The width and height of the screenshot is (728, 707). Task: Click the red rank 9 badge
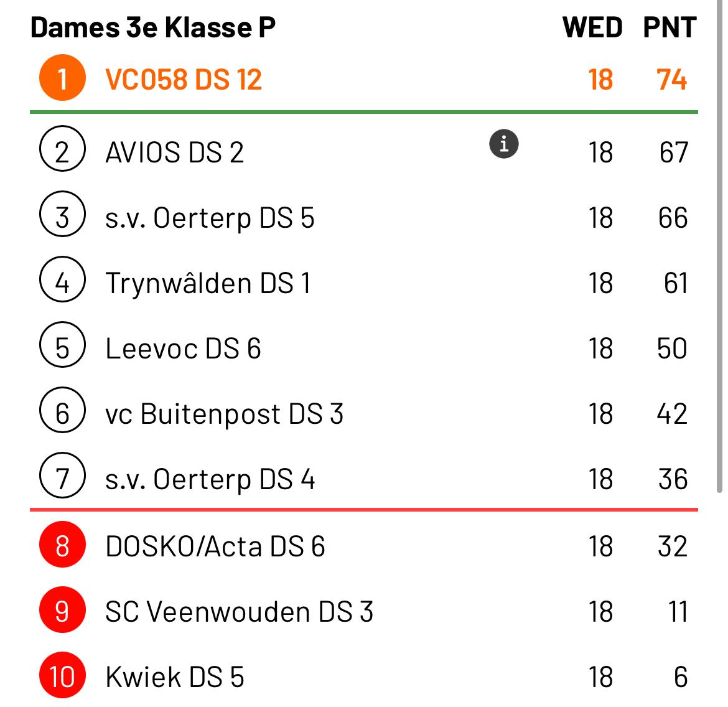[x=62, y=610]
